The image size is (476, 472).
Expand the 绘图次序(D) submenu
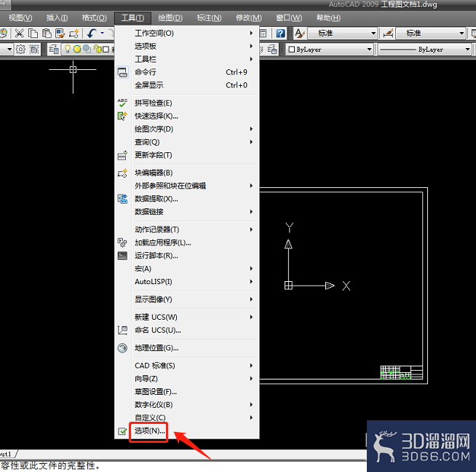tap(187, 129)
